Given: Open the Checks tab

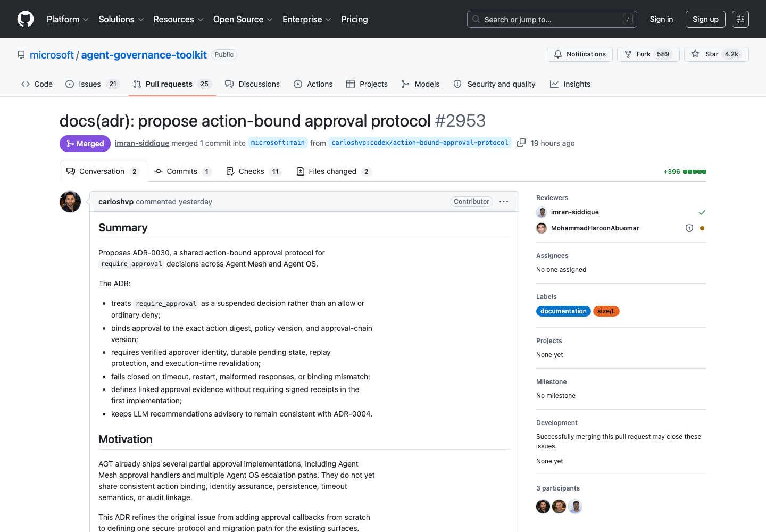Looking at the screenshot, I should (253, 171).
